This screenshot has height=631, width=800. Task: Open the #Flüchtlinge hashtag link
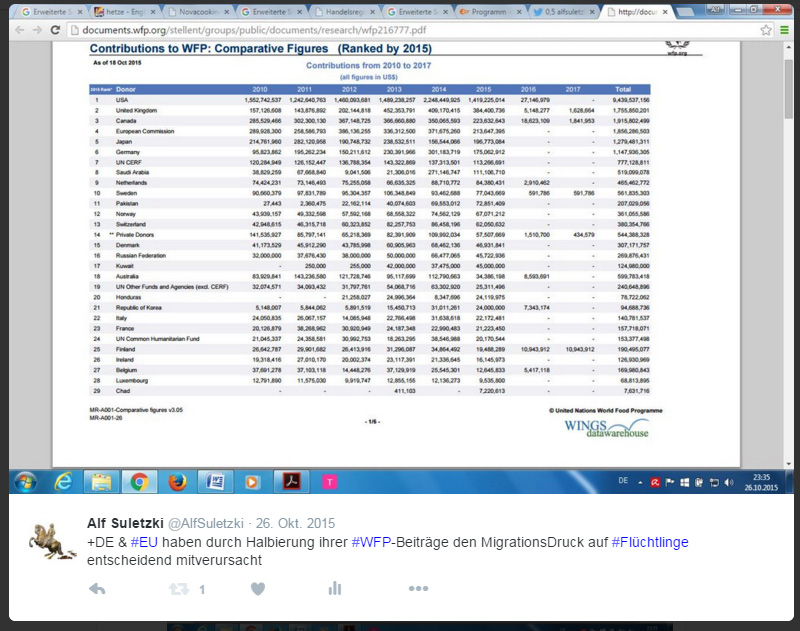coord(650,542)
